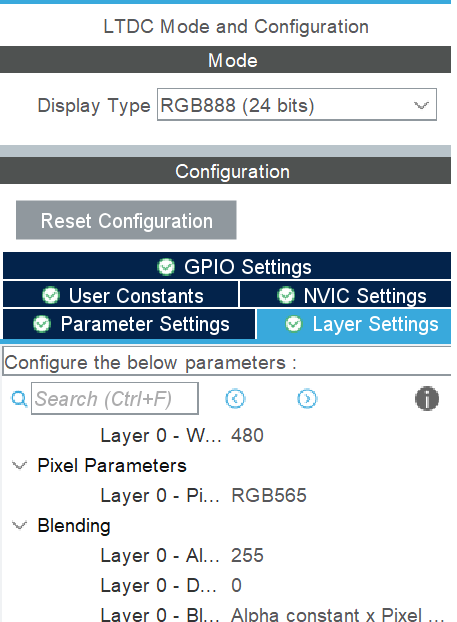Click User Constants green check icon

[51, 296]
